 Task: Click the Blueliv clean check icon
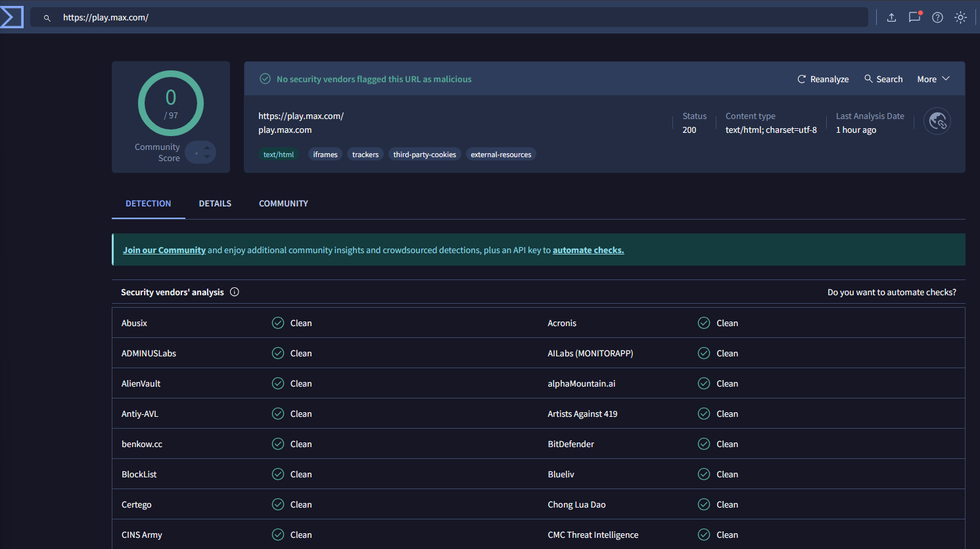pos(704,474)
